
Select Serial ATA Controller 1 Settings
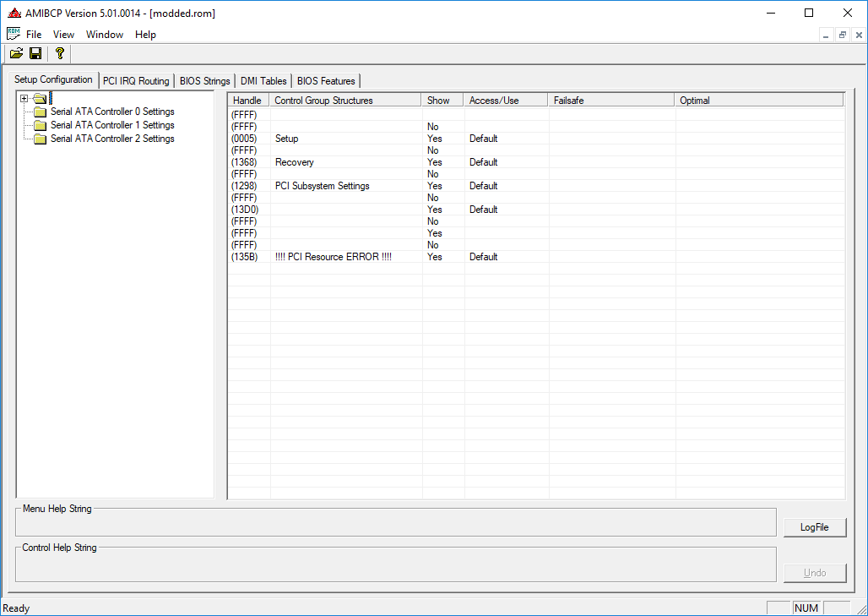(112, 125)
